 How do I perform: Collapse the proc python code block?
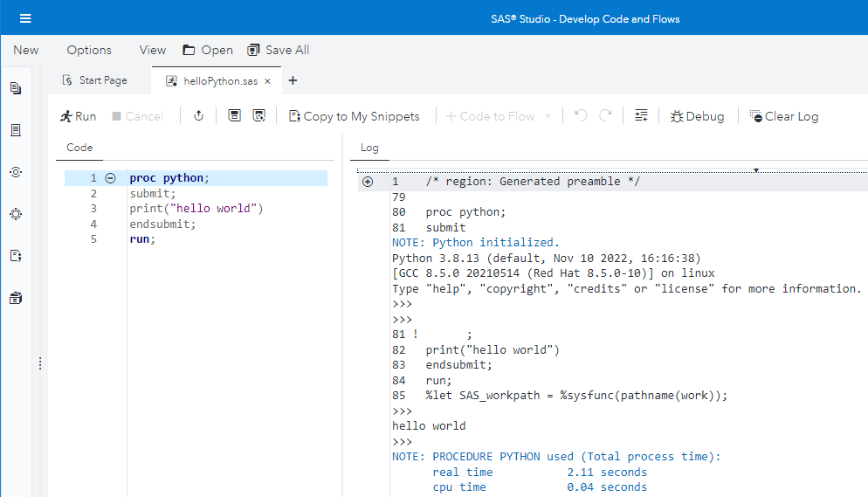click(x=110, y=178)
